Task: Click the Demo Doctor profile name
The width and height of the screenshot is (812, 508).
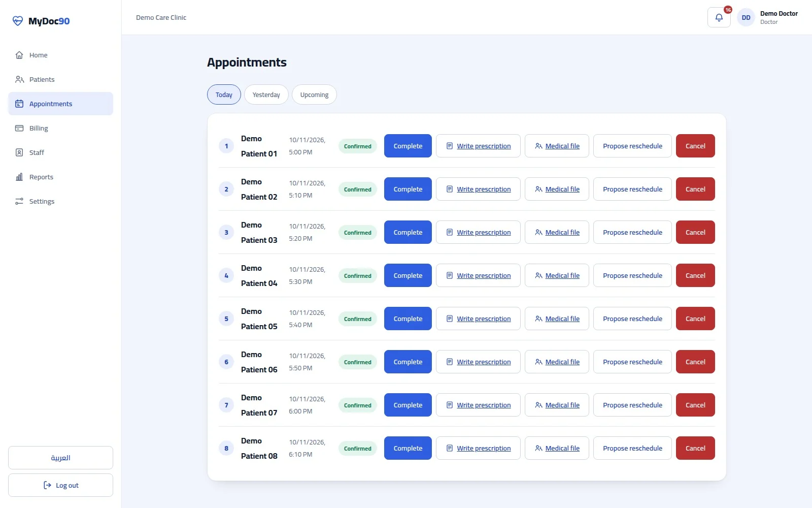Action: [779, 14]
